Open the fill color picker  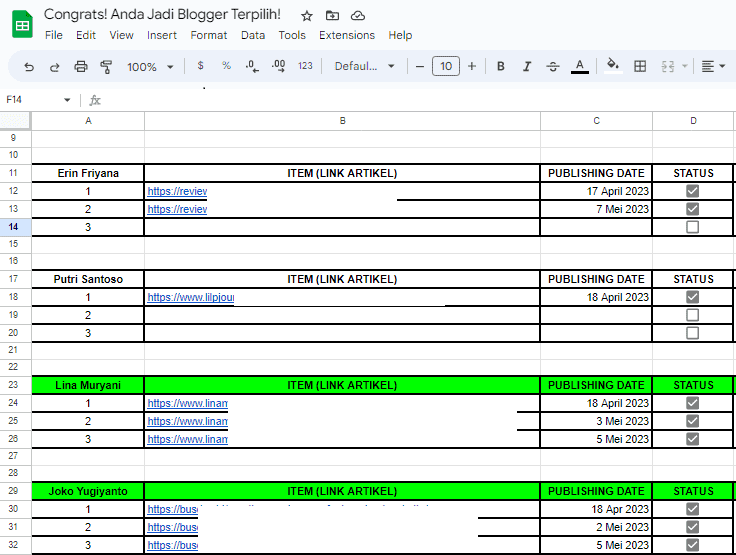pyautogui.click(x=613, y=67)
